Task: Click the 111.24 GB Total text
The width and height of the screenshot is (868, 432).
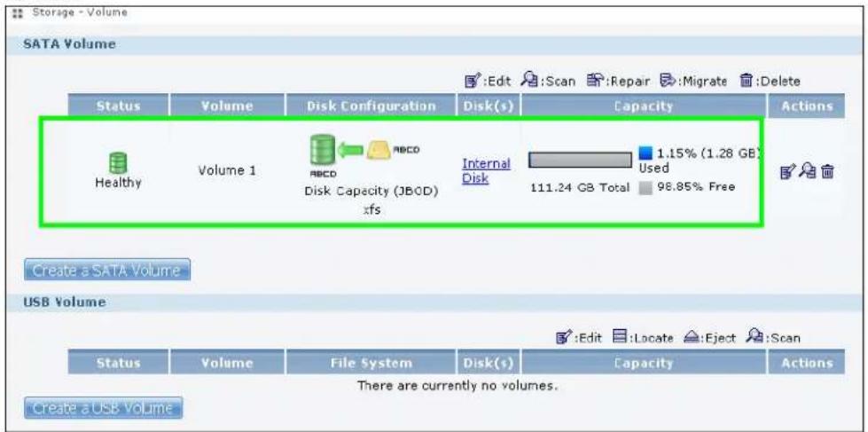Action: [x=580, y=188]
